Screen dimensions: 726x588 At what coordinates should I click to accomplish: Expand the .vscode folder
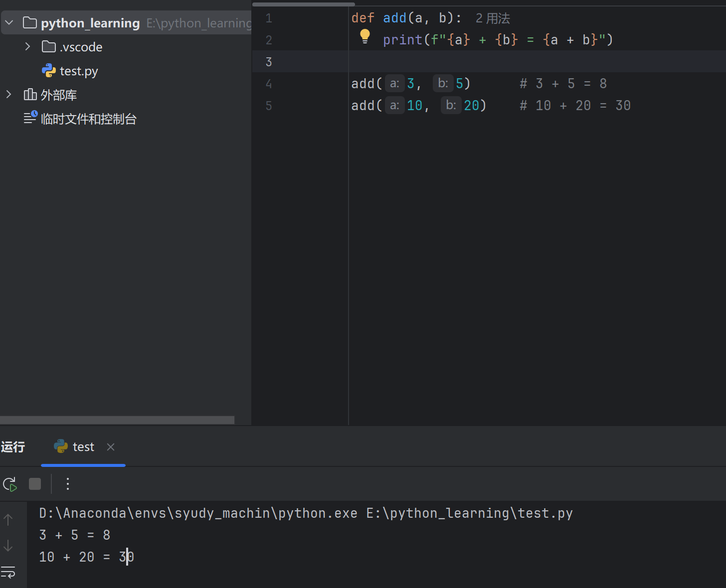27,47
